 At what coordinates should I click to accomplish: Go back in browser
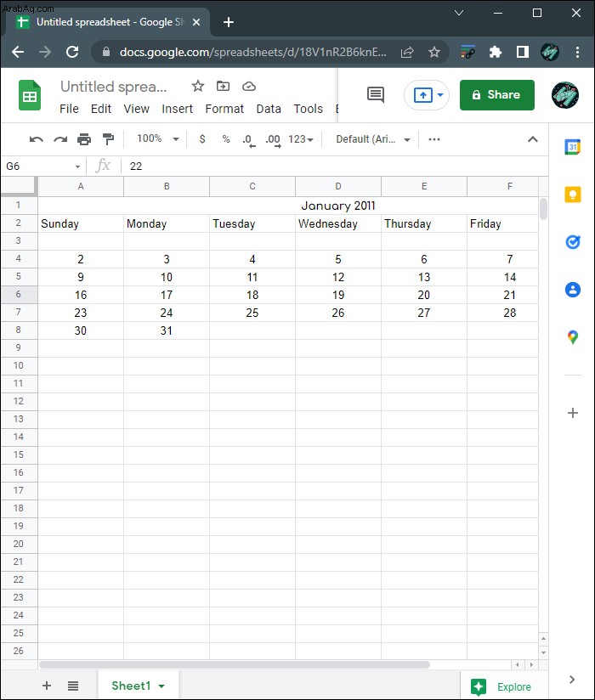point(18,52)
